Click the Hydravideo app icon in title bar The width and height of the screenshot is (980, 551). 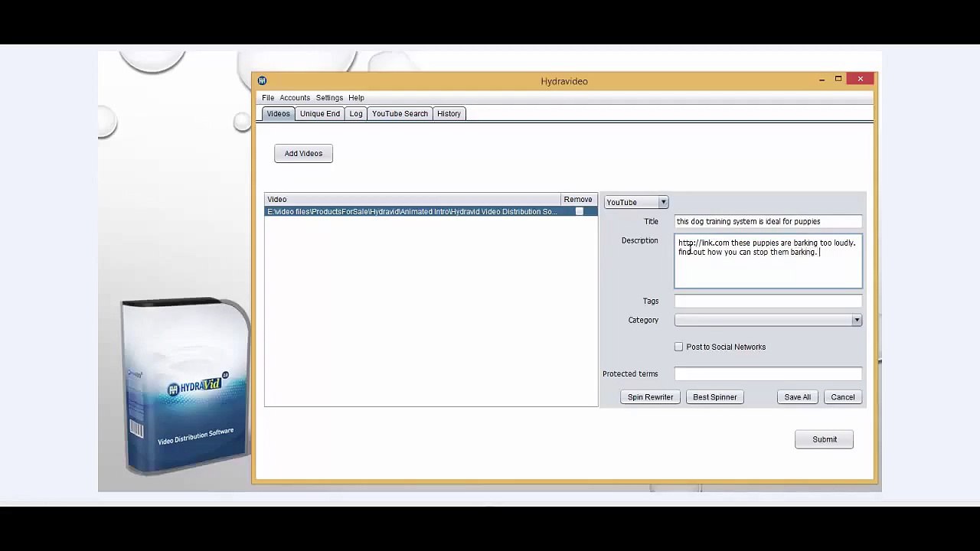pos(262,80)
